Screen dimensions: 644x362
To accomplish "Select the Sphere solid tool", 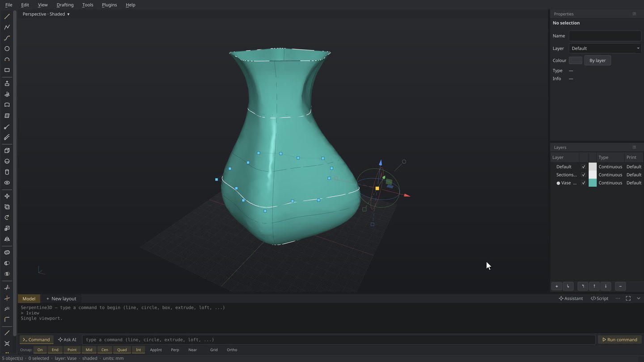I will coord(7,161).
